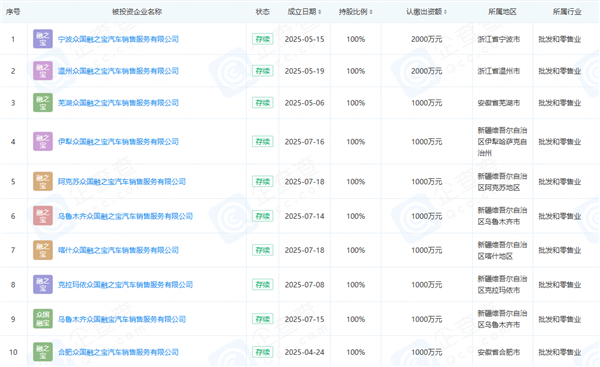The width and height of the screenshot is (600, 367).
Task: Click the logo icon of 合肥众国融之宝 company
Action: [x=43, y=352]
